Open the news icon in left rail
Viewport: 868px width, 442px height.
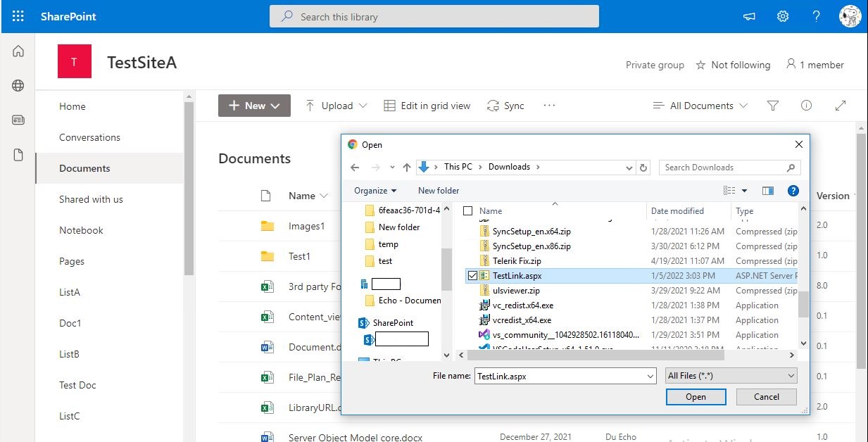[18, 120]
